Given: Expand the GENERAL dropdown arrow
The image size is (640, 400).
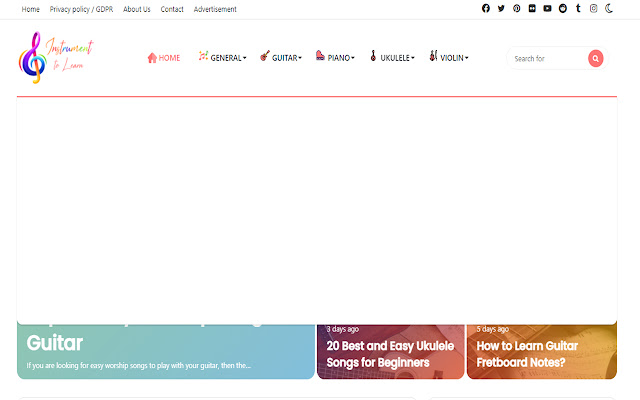Looking at the screenshot, I should click(x=244, y=58).
